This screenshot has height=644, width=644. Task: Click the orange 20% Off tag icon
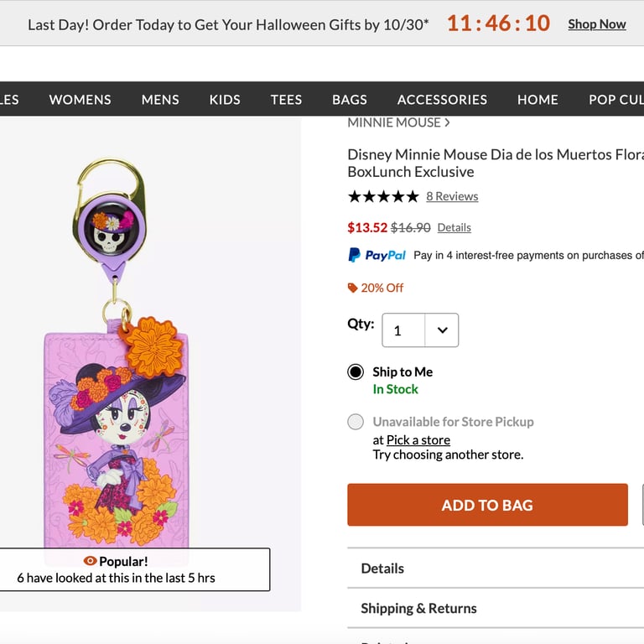353,288
